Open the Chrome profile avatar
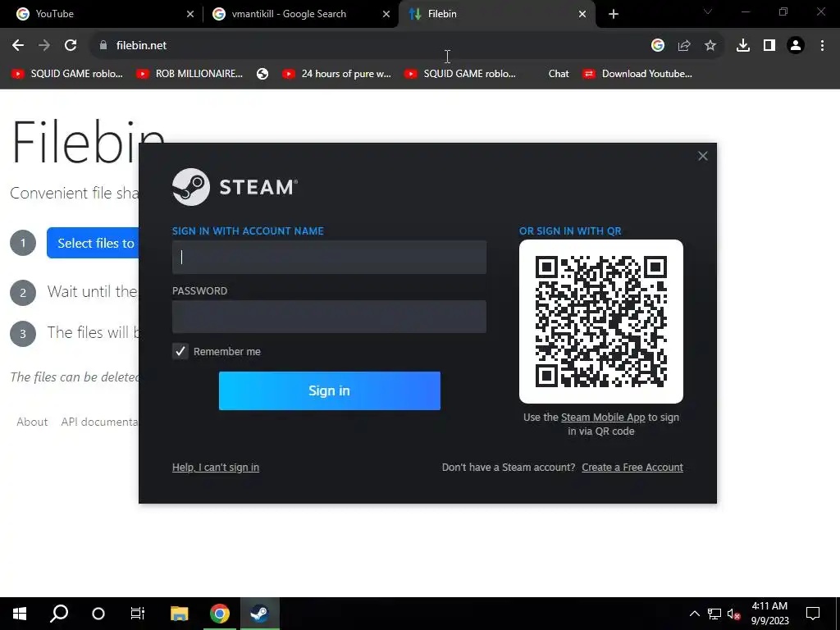Image resolution: width=840 pixels, height=630 pixels. coord(796,46)
